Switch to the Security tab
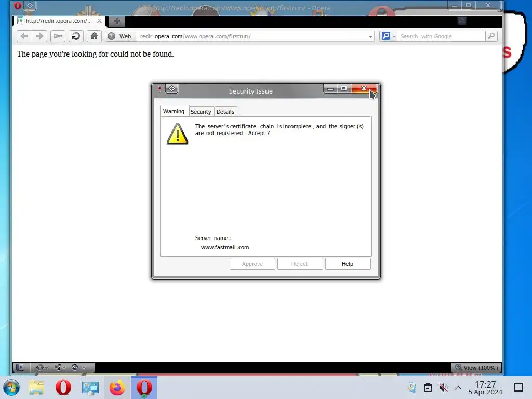The image size is (532, 399). [x=201, y=112]
